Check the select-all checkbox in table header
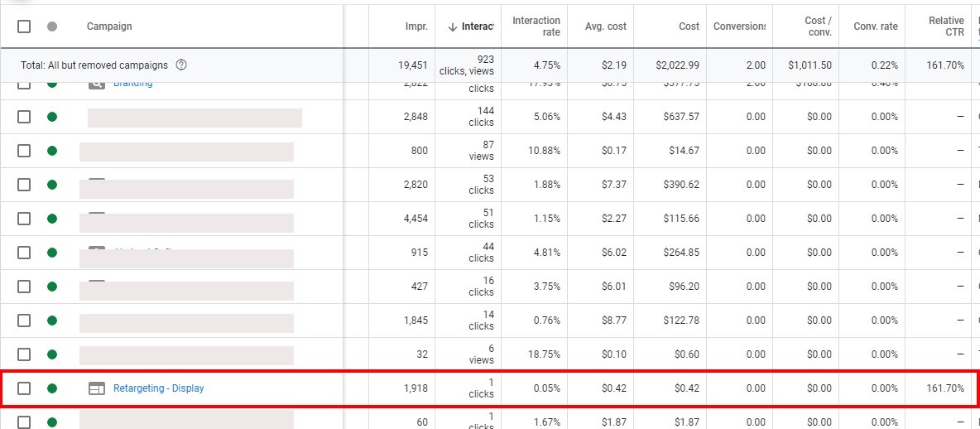Viewport: 980px width, 429px height. tap(24, 27)
